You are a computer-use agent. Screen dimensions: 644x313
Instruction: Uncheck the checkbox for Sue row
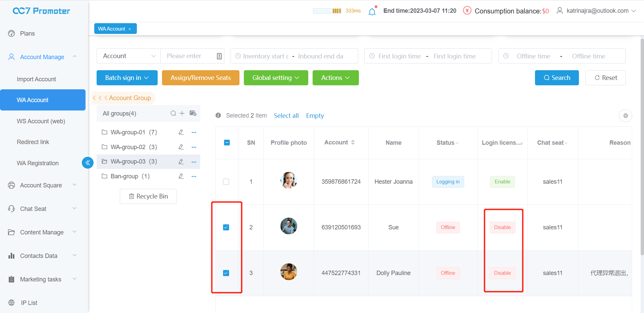coord(226,227)
